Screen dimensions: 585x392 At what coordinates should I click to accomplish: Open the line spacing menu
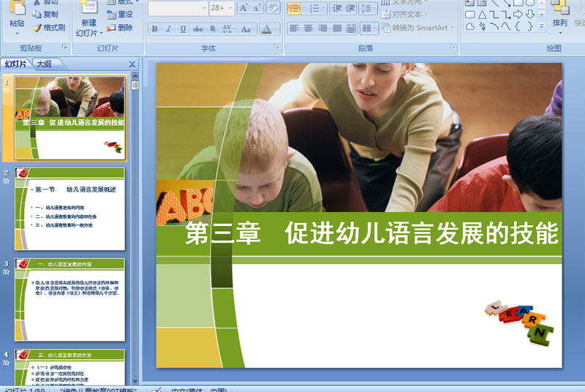click(368, 9)
